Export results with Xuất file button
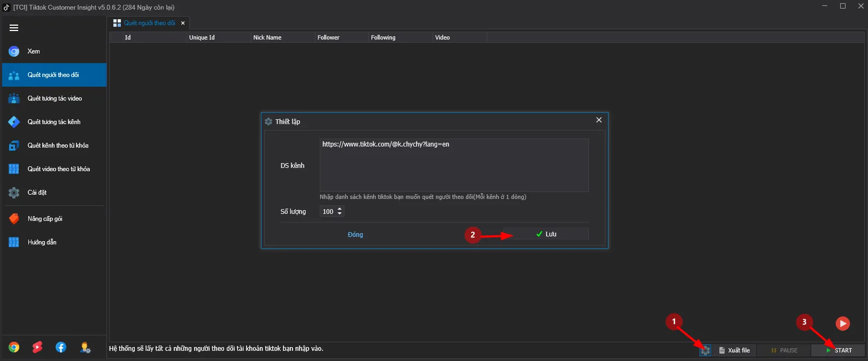868x361 pixels. click(x=734, y=350)
